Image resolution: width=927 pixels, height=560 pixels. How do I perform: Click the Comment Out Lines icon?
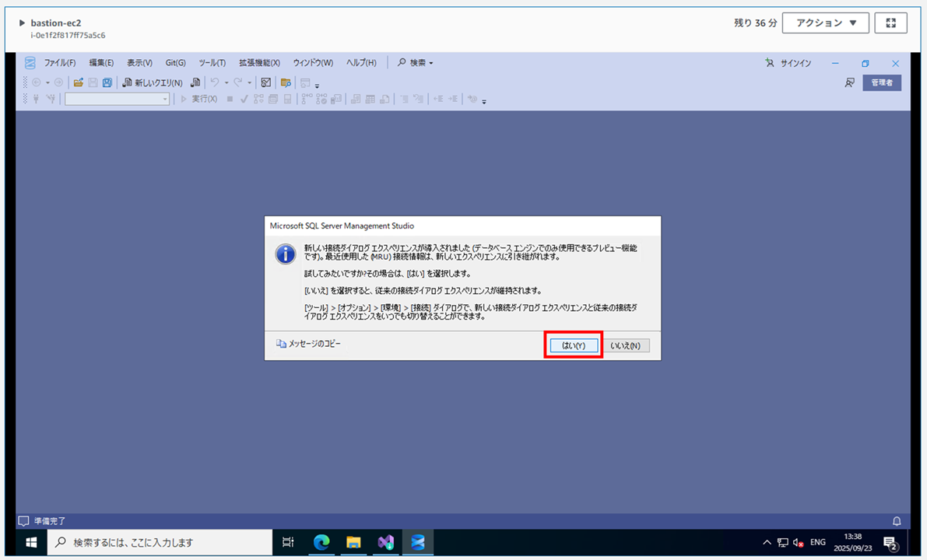(404, 100)
